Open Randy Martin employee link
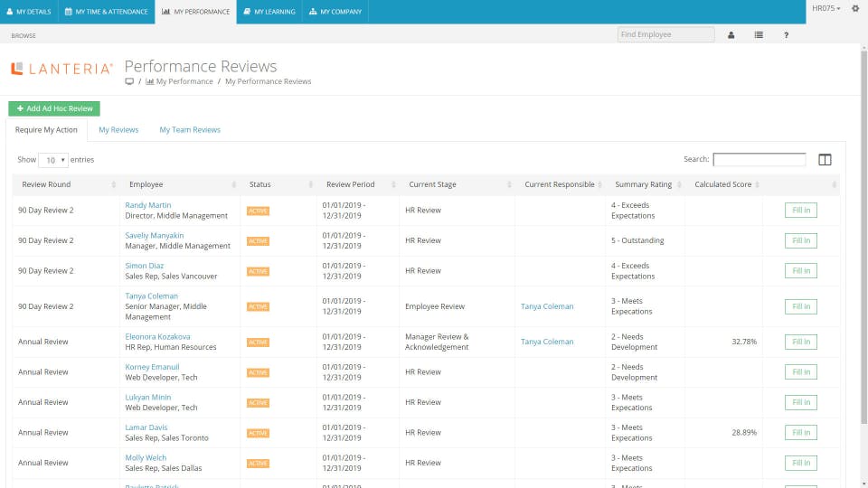Viewport: 868px width, 488px height. [x=147, y=205]
